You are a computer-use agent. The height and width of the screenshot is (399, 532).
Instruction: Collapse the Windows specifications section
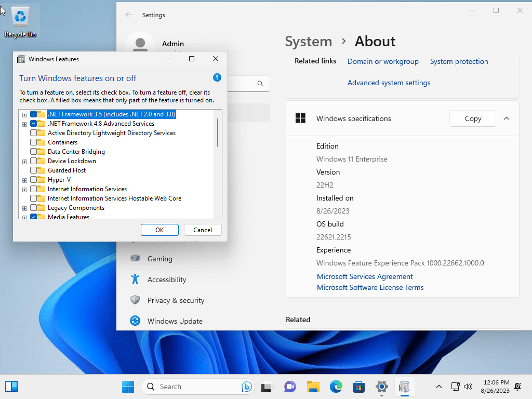click(x=507, y=118)
